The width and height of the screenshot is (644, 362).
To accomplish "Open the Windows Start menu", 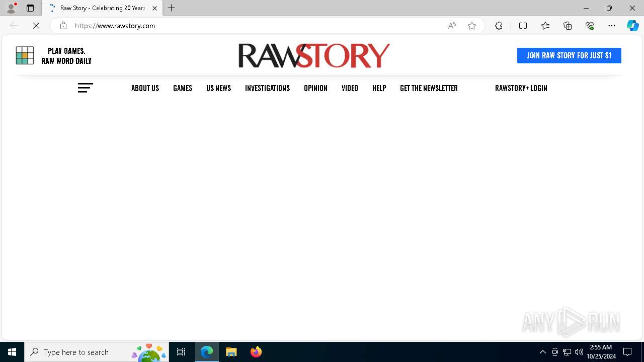I will point(12,352).
